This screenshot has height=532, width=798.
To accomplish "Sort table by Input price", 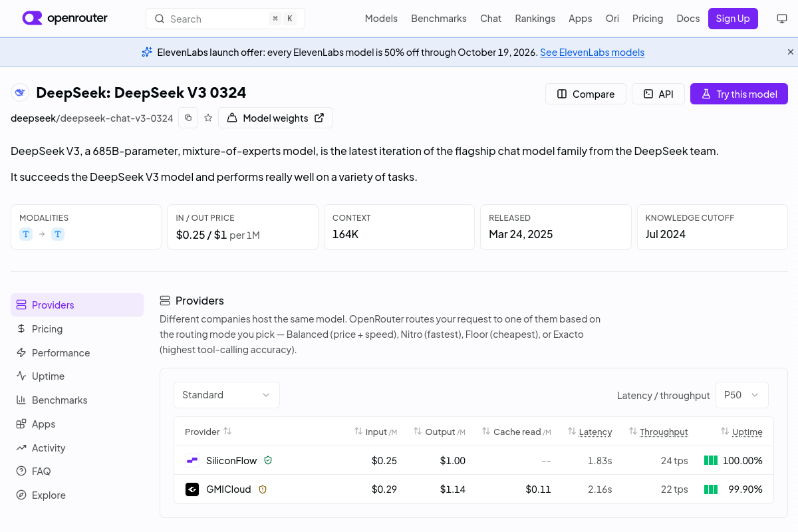I will click(375, 432).
